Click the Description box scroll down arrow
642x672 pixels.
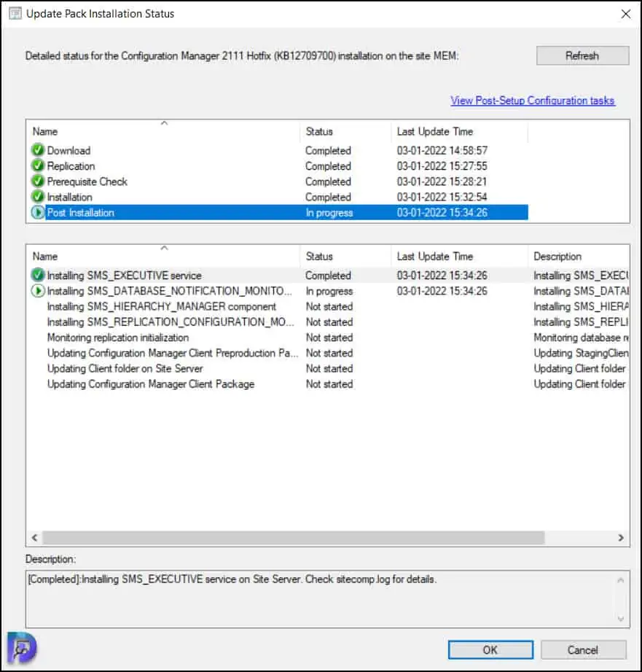(x=620, y=618)
